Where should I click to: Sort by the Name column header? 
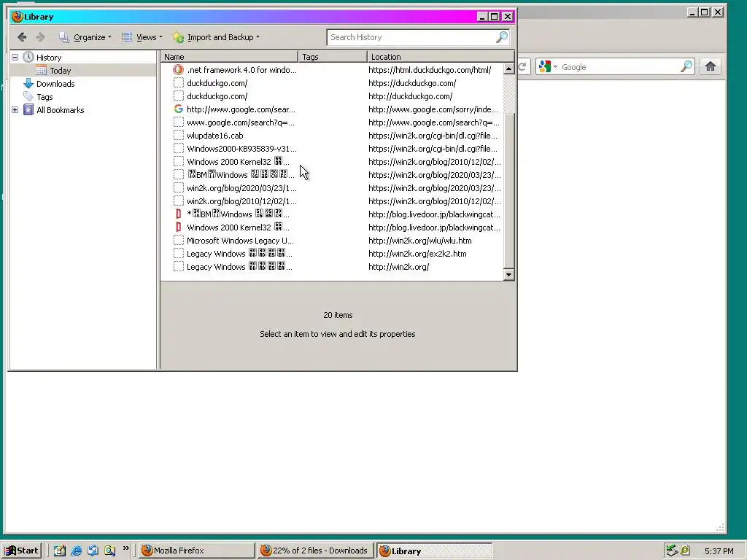[229, 57]
